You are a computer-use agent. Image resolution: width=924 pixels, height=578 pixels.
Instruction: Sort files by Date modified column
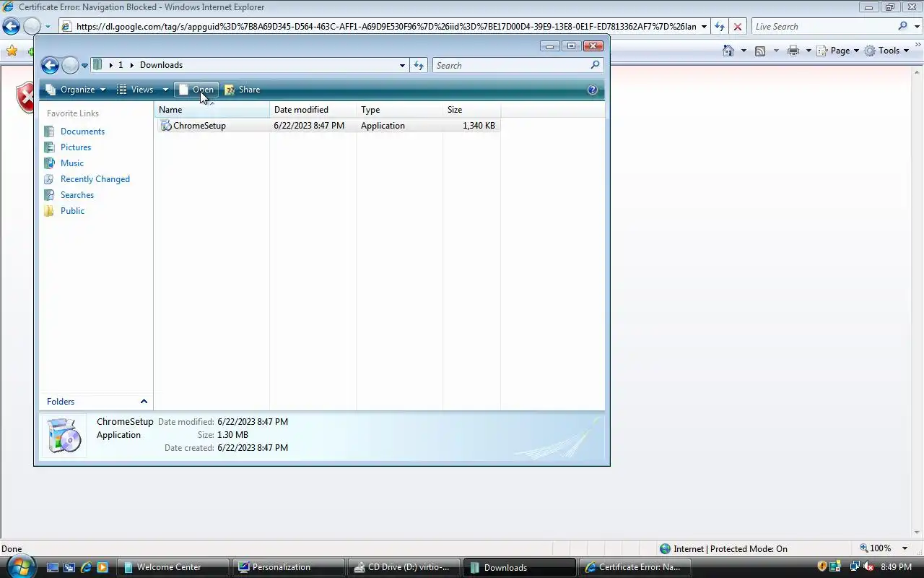[313, 110]
